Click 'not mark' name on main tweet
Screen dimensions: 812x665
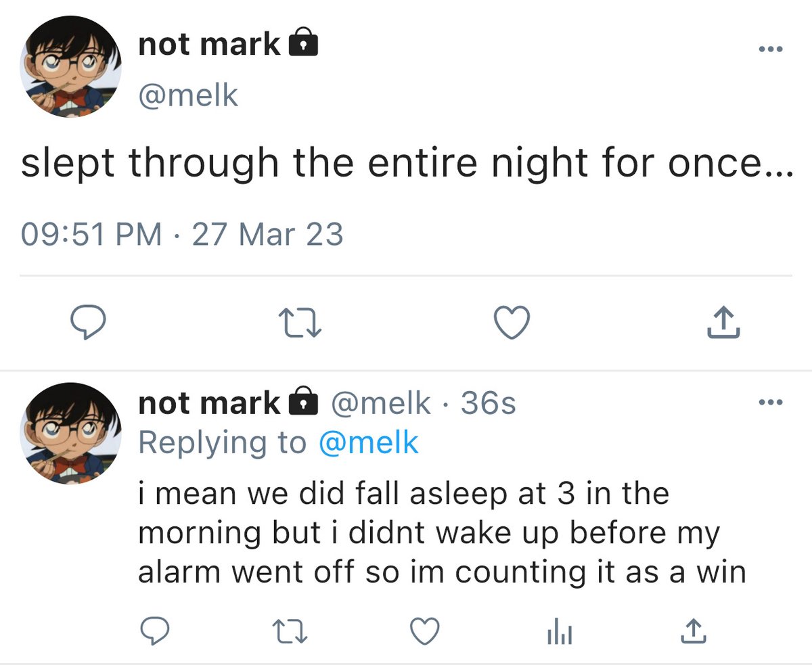point(209,45)
